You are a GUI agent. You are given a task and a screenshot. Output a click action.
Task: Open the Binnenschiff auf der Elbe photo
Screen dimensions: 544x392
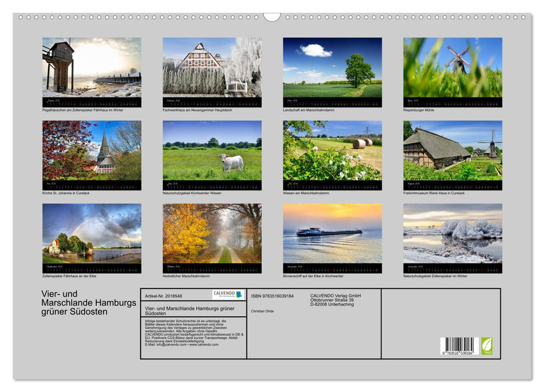pos(332,234)
